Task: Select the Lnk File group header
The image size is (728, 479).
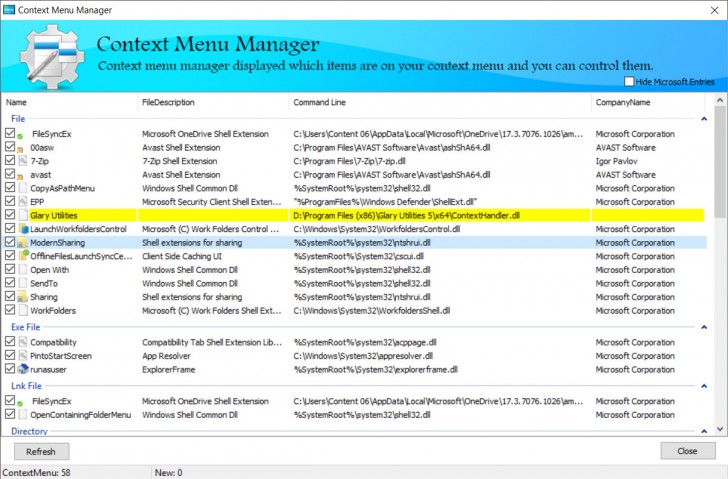Action: [26, 386]
